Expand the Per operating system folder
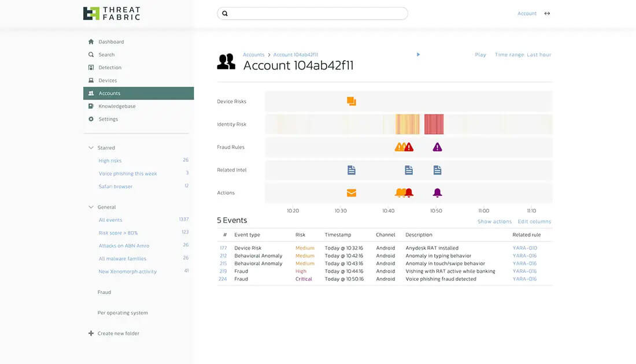Viewport: 636px width, 364px height. pos(123,313)
